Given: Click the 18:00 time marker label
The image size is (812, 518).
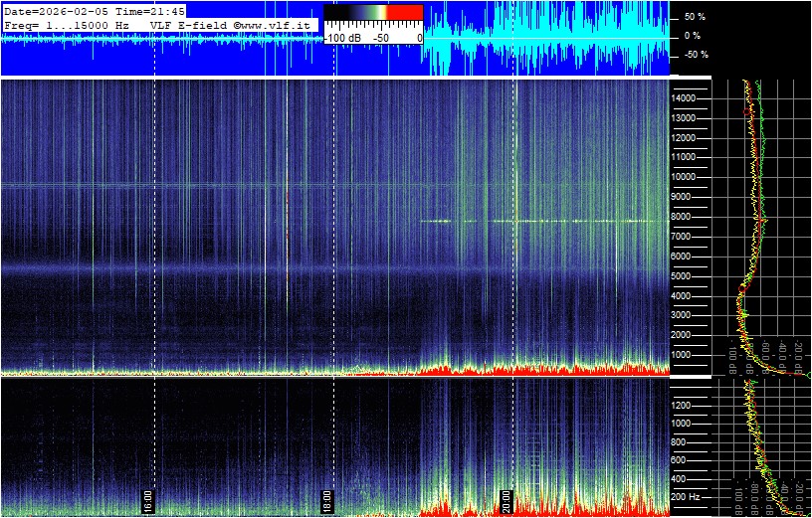Looking at the screenshot, I should click(326, 498).
